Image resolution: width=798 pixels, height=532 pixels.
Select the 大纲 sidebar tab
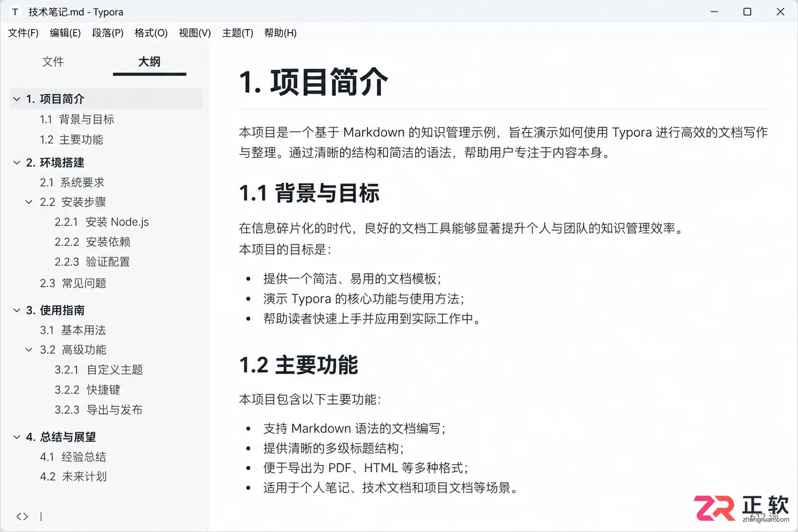(x=150, y=62)
